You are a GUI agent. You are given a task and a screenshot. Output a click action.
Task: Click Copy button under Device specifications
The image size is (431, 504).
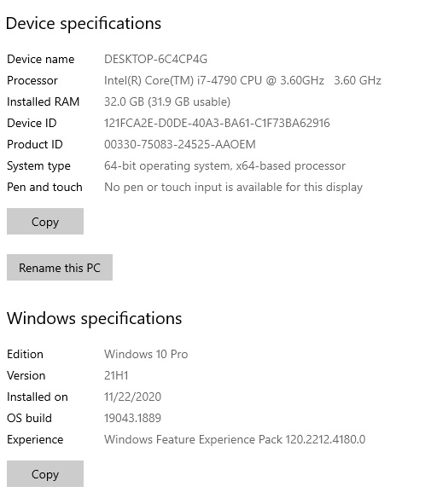(45, 221)
